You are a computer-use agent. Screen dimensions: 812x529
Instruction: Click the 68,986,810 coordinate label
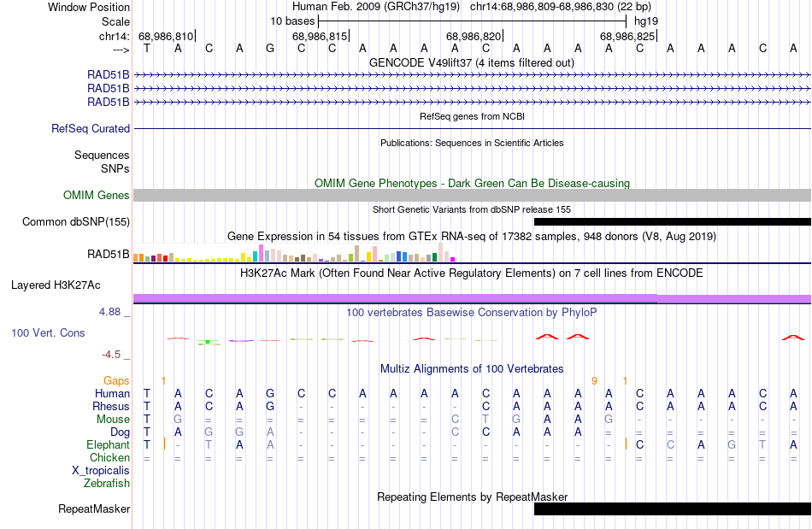point(166,36)
